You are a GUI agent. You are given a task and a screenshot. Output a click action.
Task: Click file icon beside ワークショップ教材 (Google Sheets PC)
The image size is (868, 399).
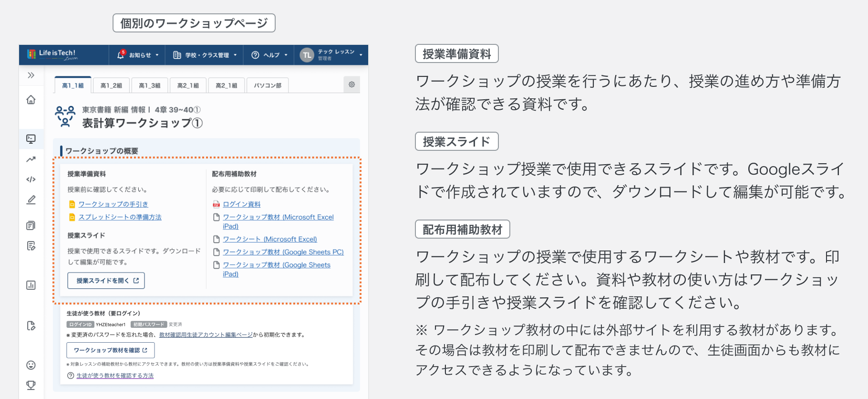click(216, 252)
